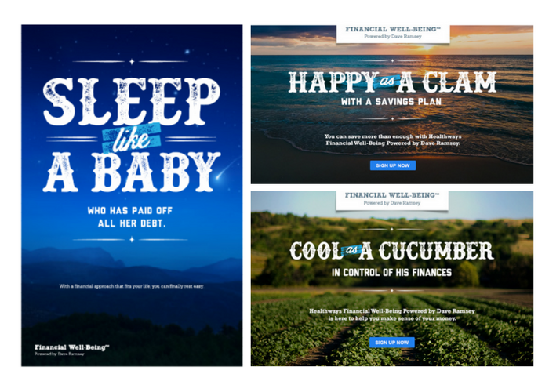Click the sun on the sunset horizon

[427, 47]
